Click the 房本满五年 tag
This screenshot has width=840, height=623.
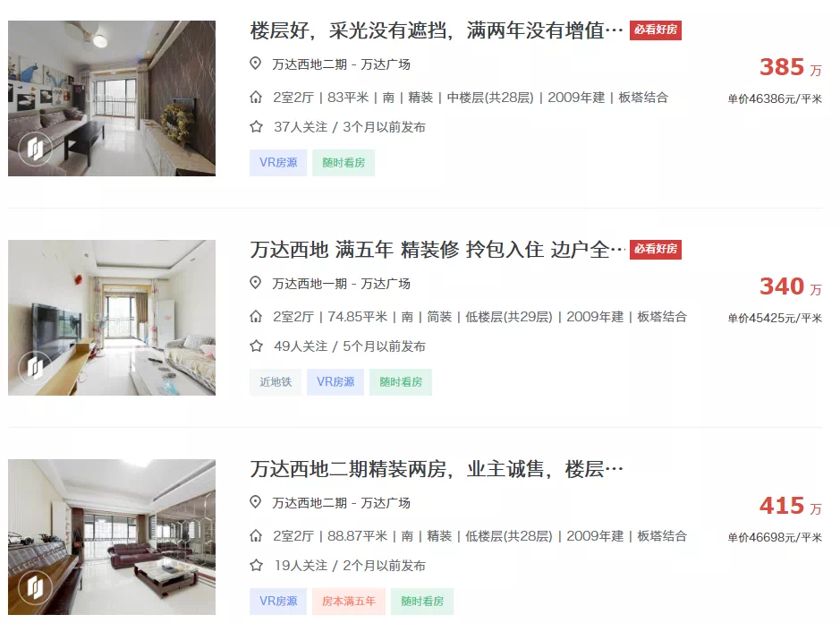[x=349, y=601]
